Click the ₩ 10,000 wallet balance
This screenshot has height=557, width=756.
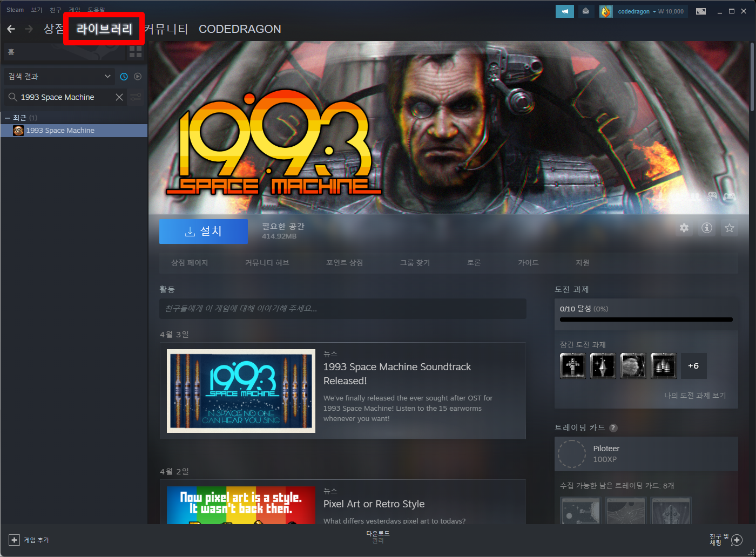coord(671,11)
